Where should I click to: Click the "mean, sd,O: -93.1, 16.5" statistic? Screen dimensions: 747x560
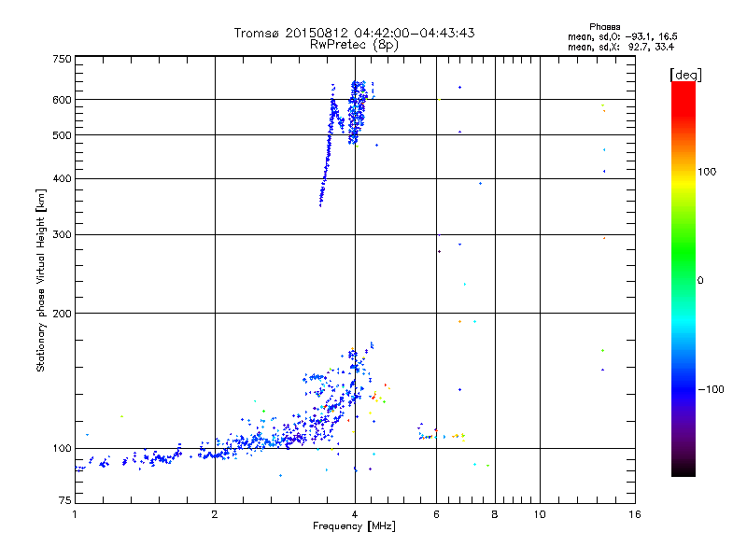(x=622, y=36)
